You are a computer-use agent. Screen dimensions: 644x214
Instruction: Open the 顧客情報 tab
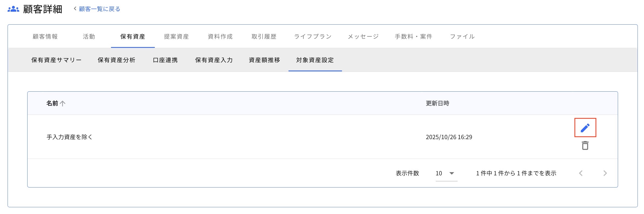(x=45, y=36)
